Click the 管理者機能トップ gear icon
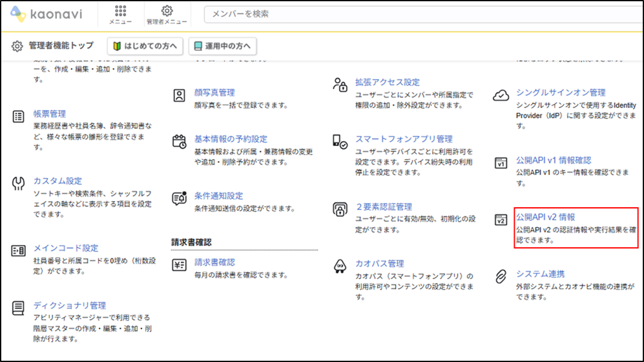The image size is (644, 362). 17,46
